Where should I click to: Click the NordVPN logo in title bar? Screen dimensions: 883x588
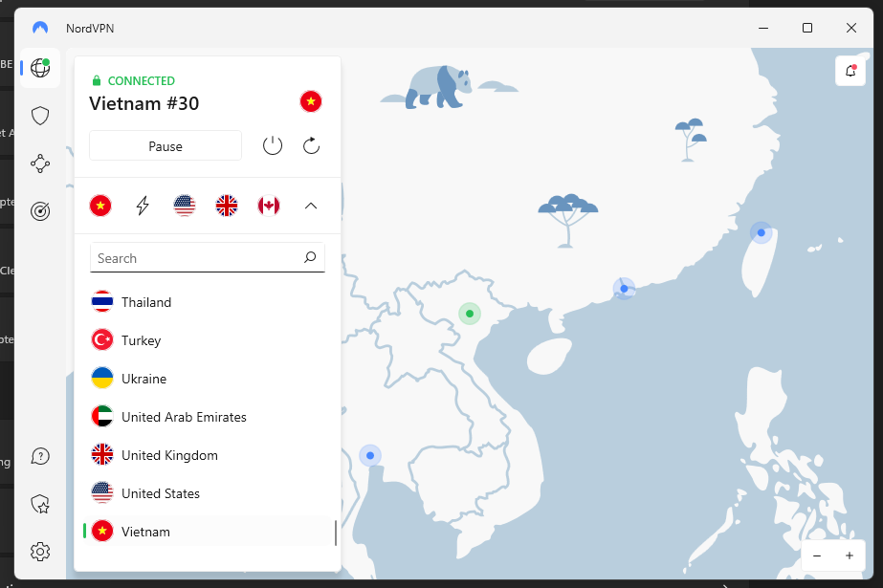pos(40,28)
